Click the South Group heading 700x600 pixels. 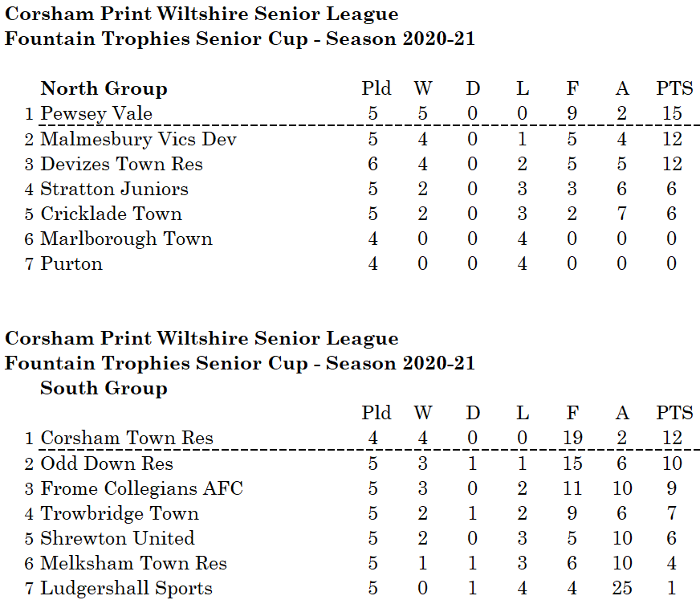[104, 389]
